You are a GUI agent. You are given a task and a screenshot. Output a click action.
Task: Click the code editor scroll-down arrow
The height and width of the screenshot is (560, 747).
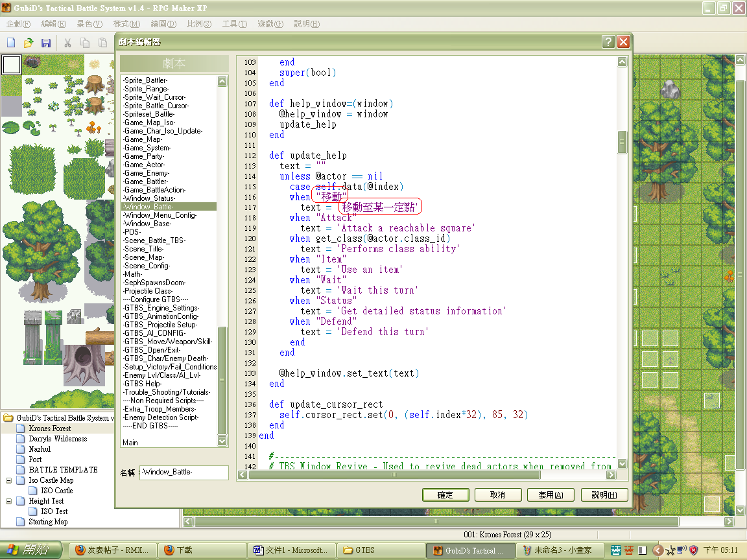[622, 463]
